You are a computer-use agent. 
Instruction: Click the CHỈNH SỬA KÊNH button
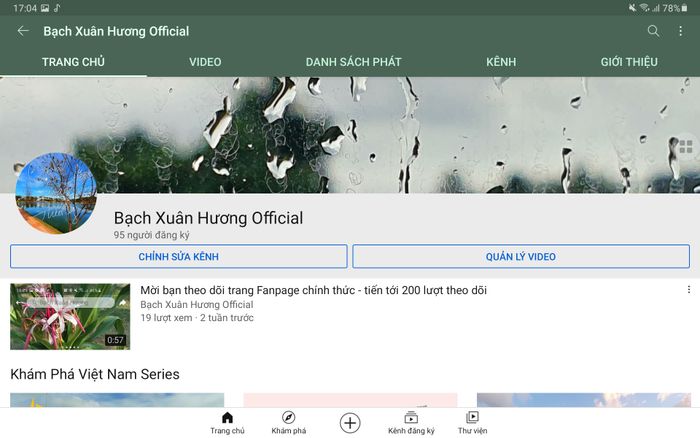tap(179, 256)
